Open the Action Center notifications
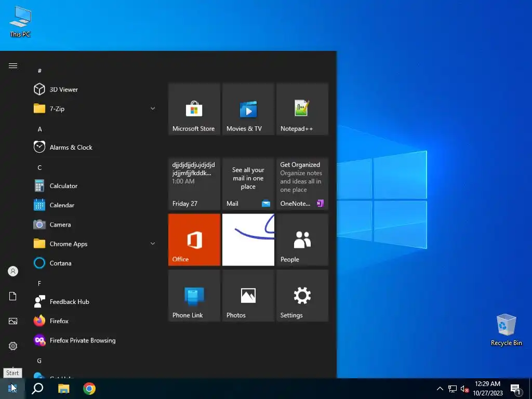The height and width of the screenshot is (399, 532). click(x=516, y=389)
